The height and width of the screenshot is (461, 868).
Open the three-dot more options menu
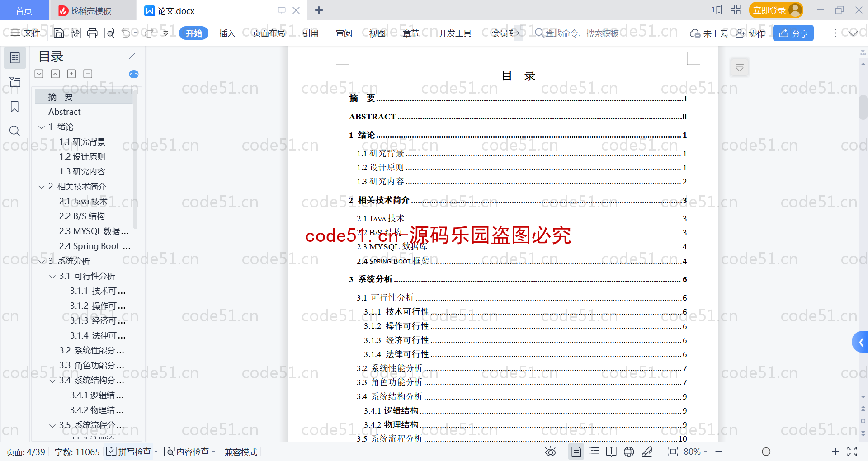tap(835, 33)
